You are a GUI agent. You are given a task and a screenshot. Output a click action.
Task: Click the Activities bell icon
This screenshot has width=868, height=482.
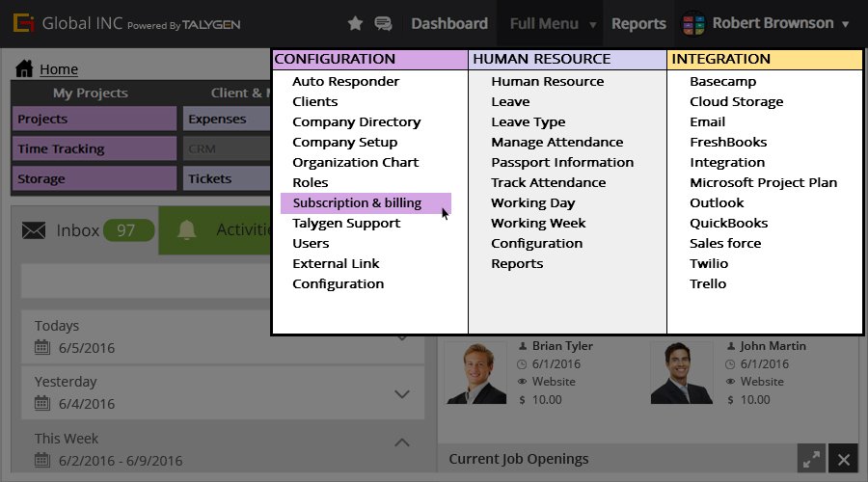[x=186, y=229]
